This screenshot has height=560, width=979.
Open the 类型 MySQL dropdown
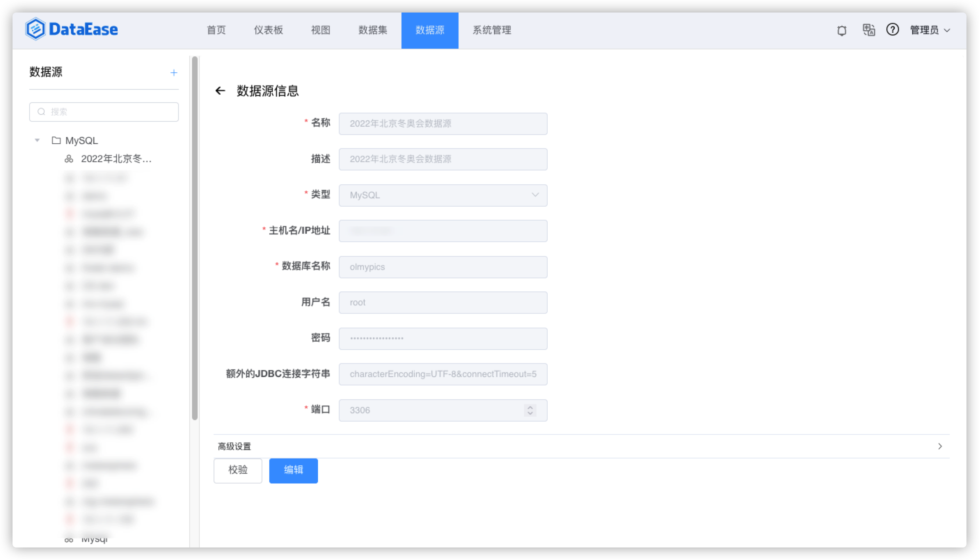tap(443, 195)
